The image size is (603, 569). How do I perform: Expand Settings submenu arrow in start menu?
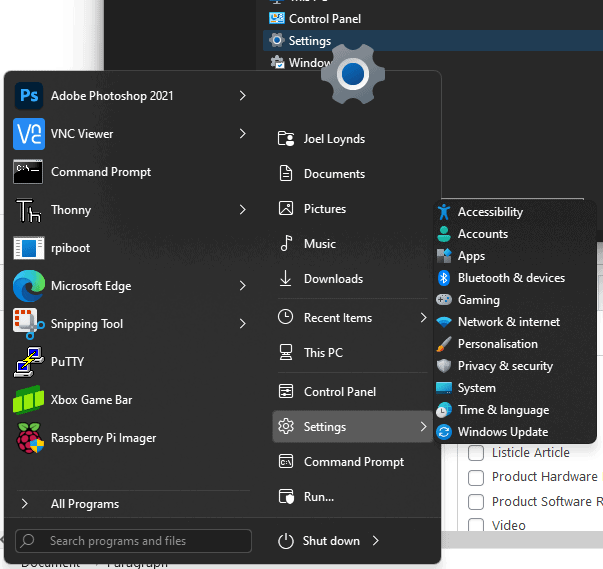pos(423,426)
